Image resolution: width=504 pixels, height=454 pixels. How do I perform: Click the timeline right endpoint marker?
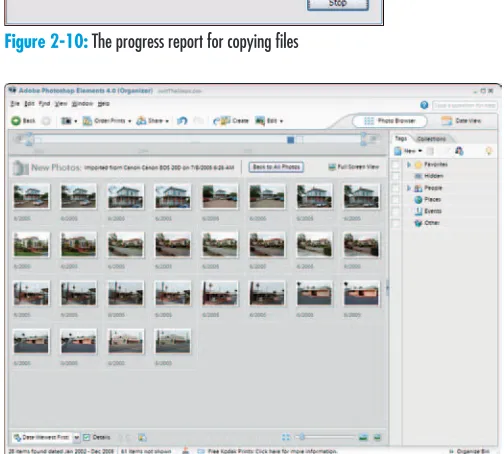[x=363, y=140]
